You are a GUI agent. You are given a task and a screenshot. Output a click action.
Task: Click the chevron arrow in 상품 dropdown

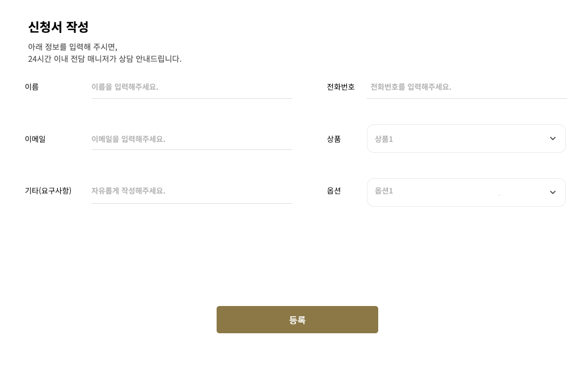pos(553,139)
